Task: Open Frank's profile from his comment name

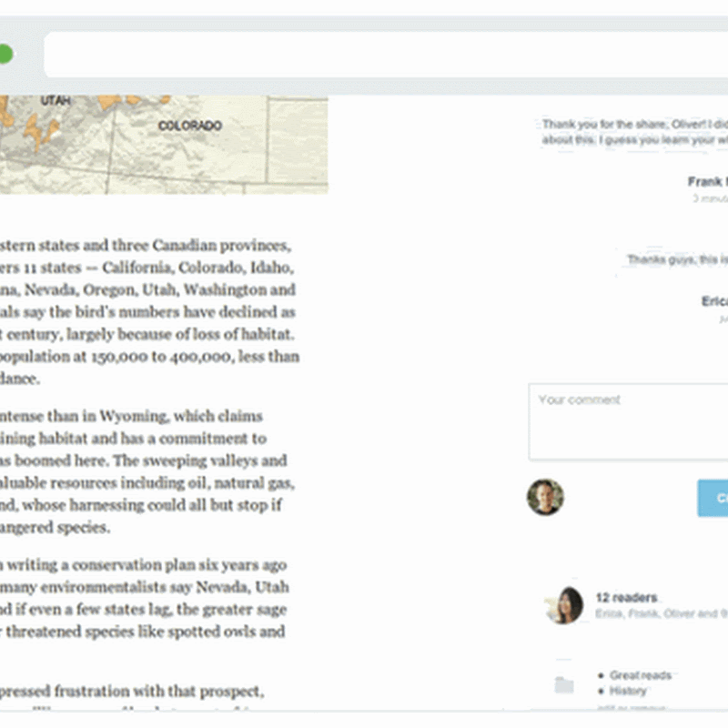Action: [707, 182]
